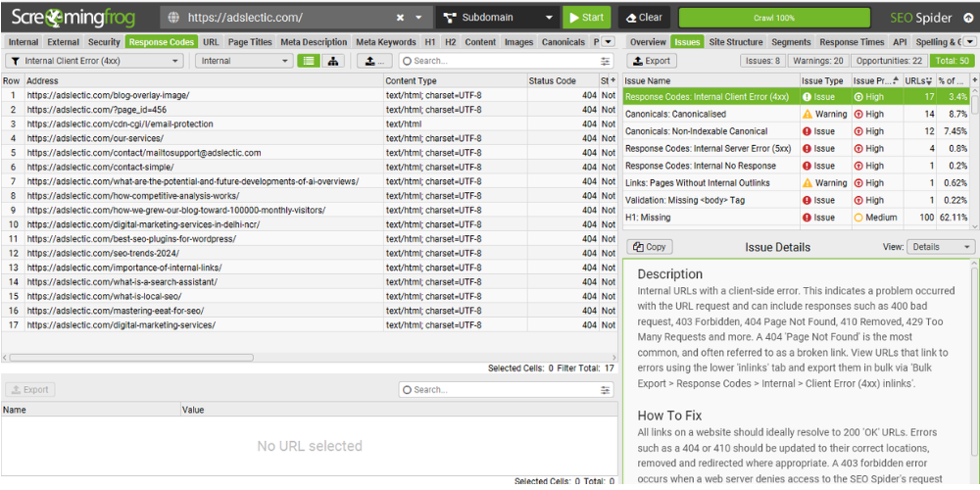Image resolution: width=980 pixels, height=490 pixels.
Task: Click warning icon on Pages Without Internal Outlinks row
Action: 808,183
